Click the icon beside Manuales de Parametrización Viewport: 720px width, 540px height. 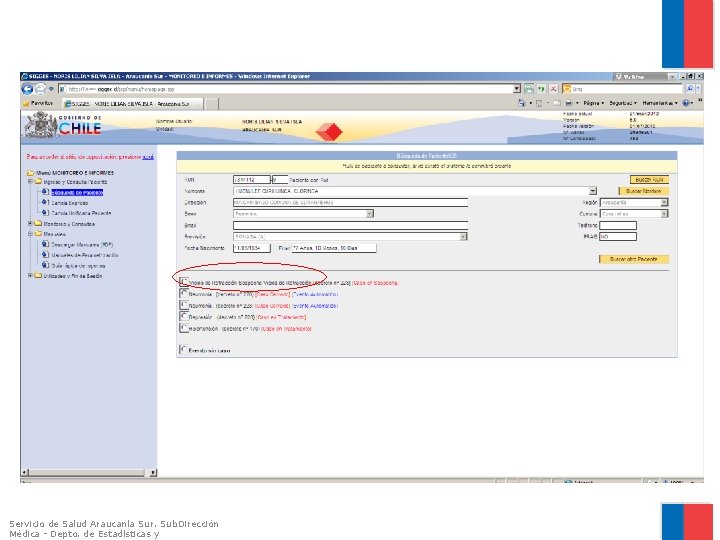pos(45,255)
